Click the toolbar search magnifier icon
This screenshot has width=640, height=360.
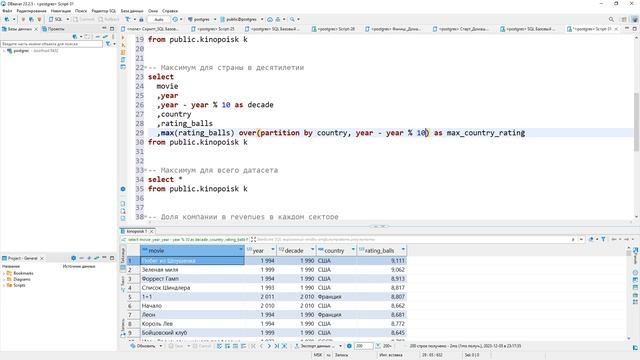tap(292, 19)
